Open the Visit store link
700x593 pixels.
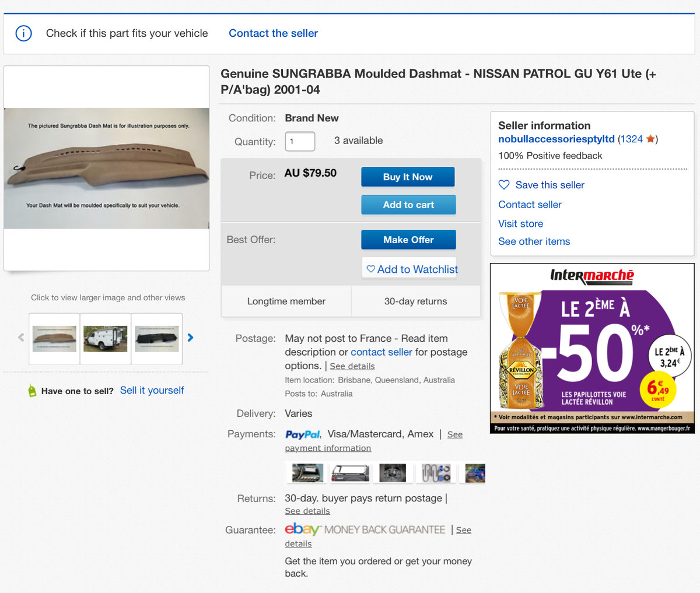[520, 223]
